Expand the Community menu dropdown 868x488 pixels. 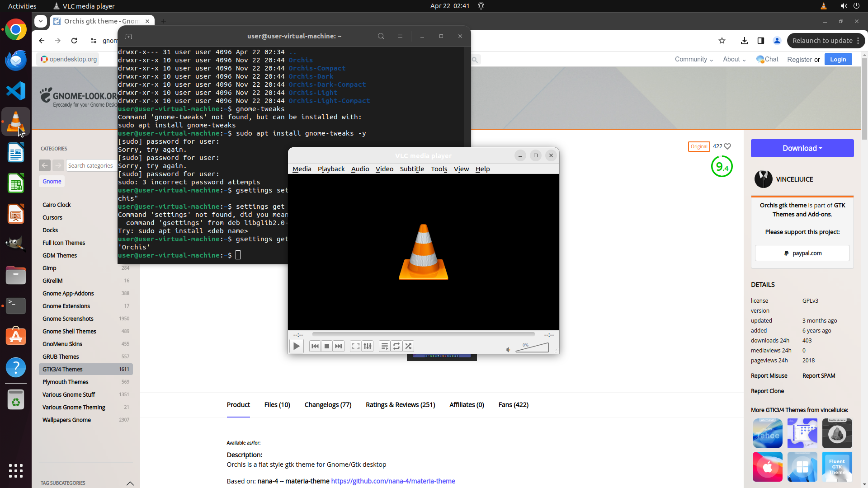(x=693, y=59)
